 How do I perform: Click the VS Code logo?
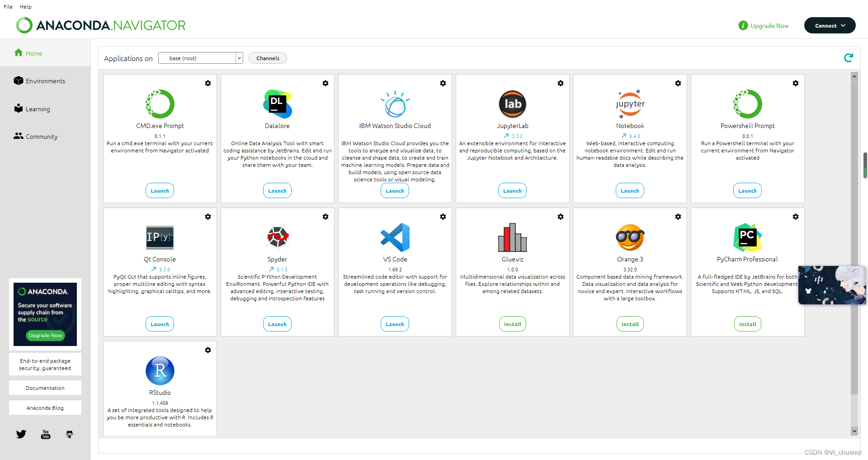pyautogui.click(x=395, y=237)
